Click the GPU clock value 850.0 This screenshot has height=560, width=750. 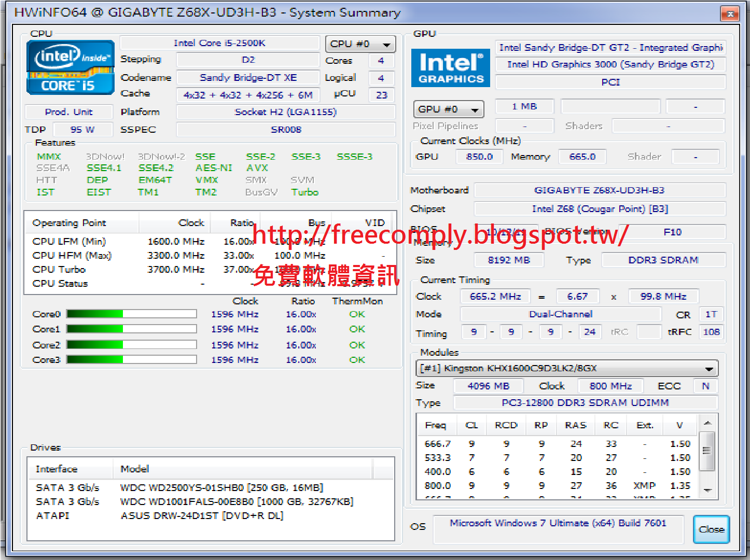click(x=479, y=157)
